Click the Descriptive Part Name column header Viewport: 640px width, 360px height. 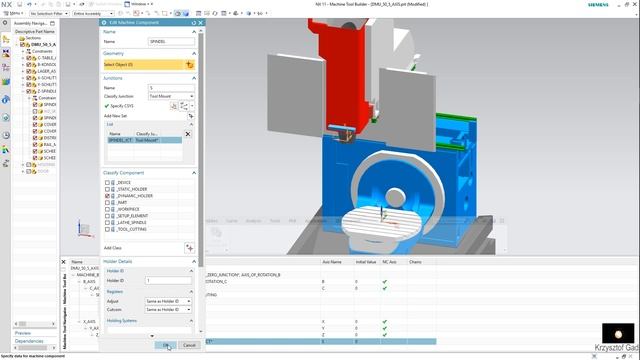[x=35, y=31]
